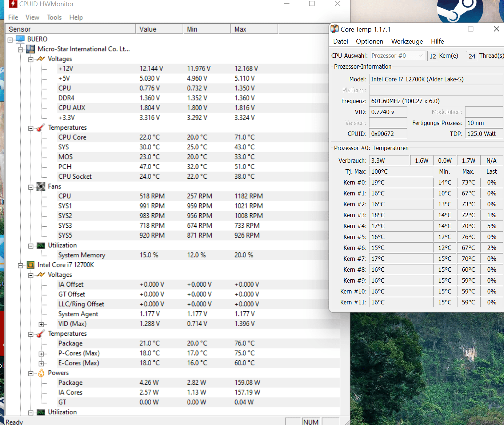Viewport: 504px width, 425px height.
Task: Expand the VID (Max) entry
Action: point(41,324)
